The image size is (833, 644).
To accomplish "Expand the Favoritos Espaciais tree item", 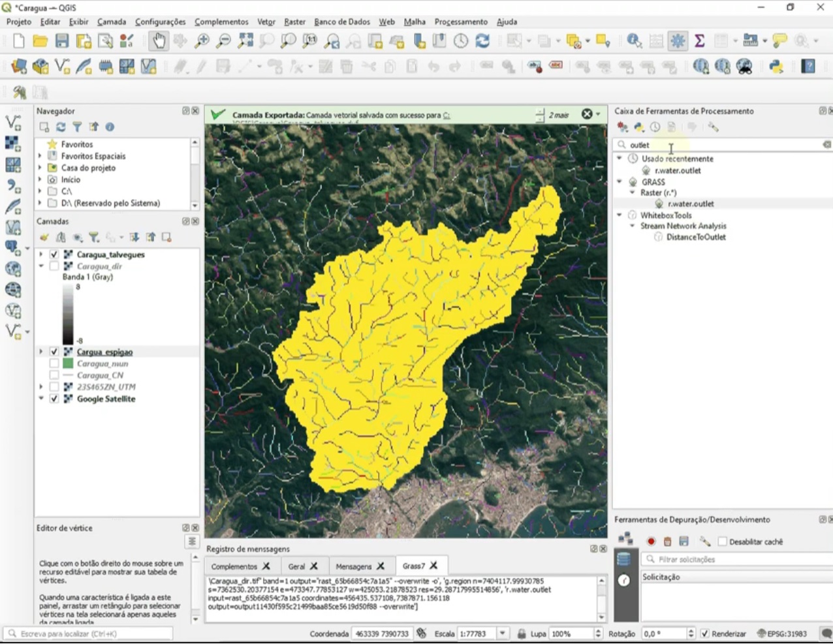I will click(x=40, y=156).
